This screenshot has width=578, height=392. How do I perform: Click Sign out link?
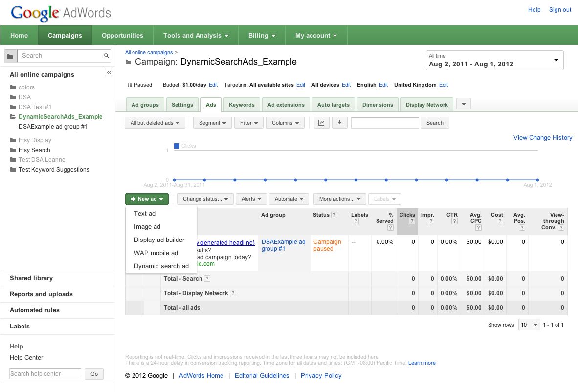[x=560, y=10]
